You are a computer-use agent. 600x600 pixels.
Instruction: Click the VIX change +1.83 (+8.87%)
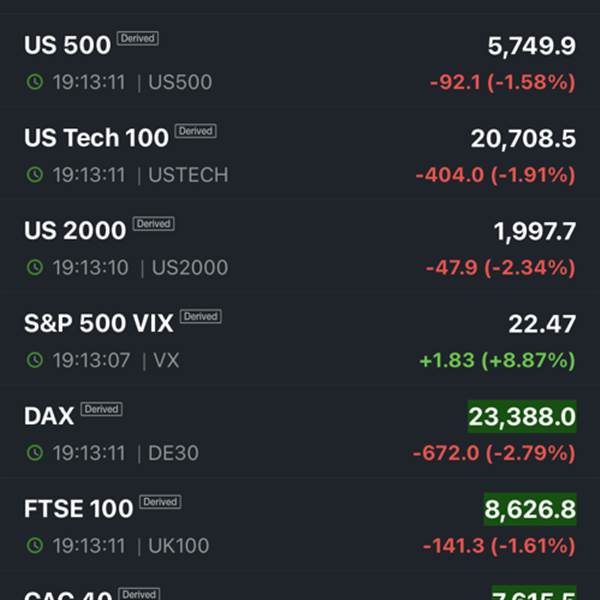tap(497, 360)
